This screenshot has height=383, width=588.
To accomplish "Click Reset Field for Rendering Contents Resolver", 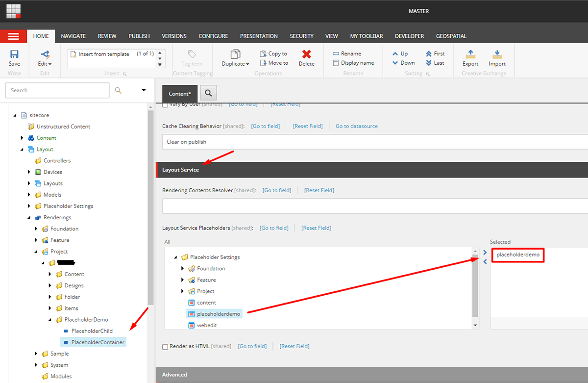I will pyautogui.click(x=319, y=190).
